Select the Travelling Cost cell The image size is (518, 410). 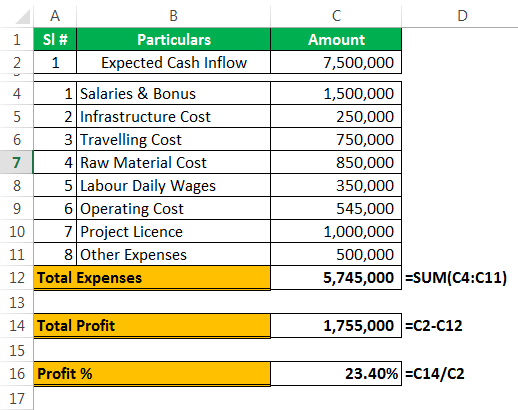[174, 139]
